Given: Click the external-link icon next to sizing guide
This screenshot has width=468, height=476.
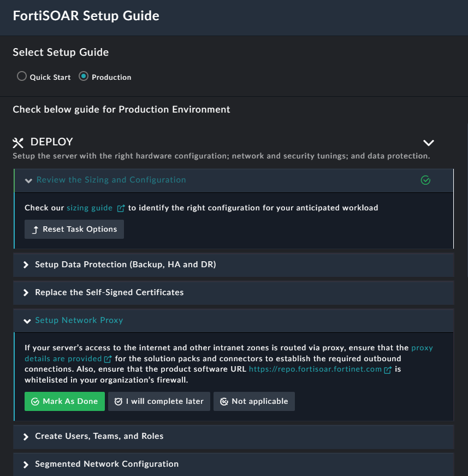Looking at the screenshot, I should tap(120, 208).
